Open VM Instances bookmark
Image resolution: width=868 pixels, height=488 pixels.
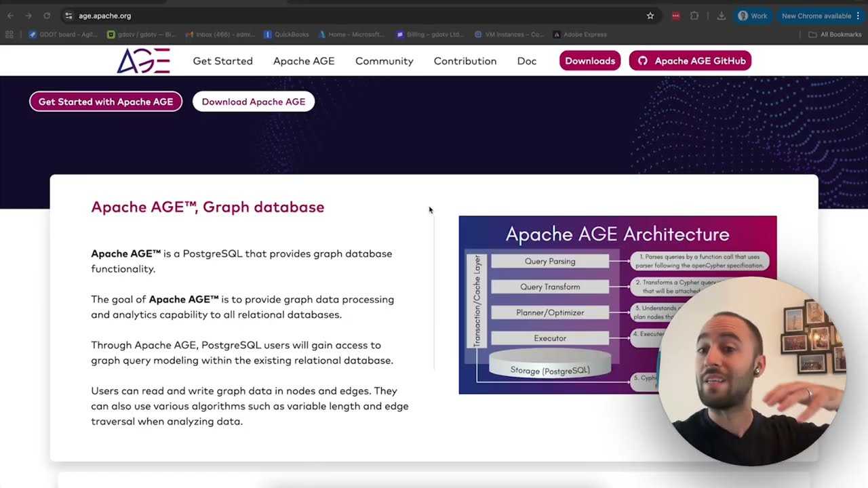pyautogui.click(x=509, y=35)
